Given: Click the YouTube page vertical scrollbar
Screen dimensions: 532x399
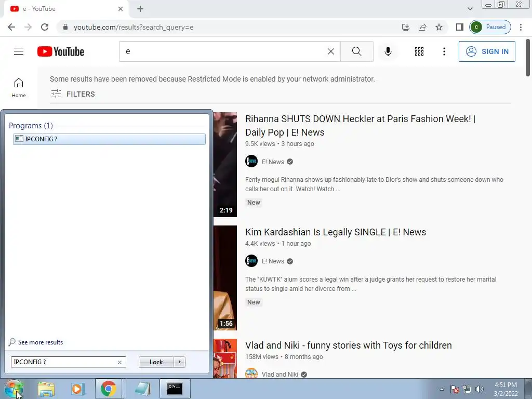Looking at the screenshot, I should tap(528, 58).
